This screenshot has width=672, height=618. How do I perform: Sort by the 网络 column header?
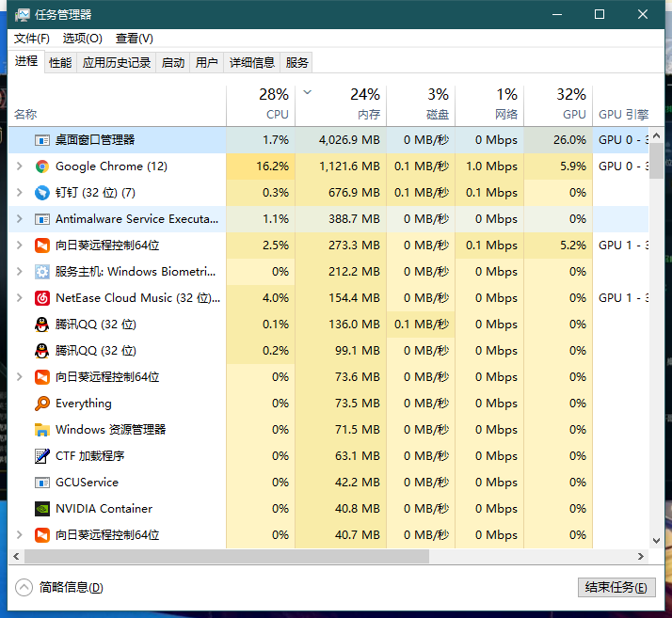489,104
